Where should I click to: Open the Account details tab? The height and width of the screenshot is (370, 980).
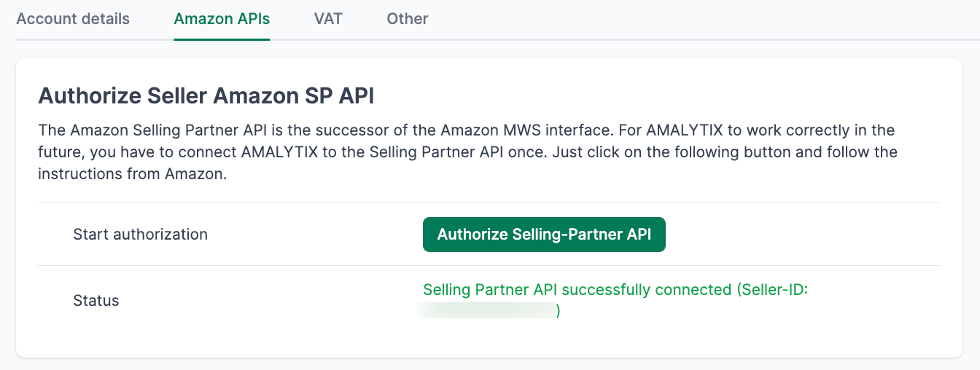click(x=73, y=19)
